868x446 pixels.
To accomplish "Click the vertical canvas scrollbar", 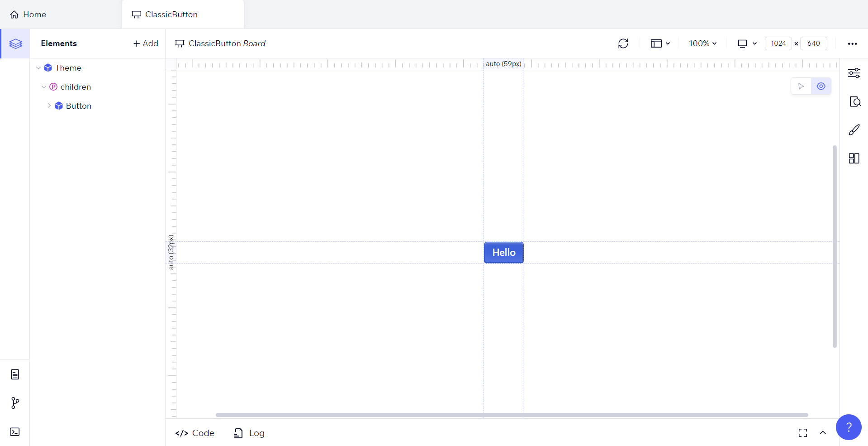I will (835, 246).
